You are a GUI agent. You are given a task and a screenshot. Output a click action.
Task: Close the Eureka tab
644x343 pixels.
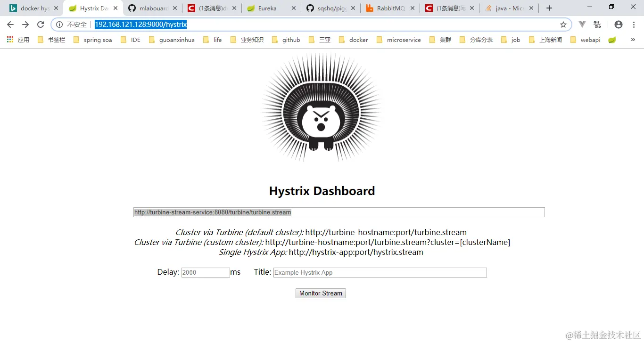pyautogui.click(x=294, y=8)
